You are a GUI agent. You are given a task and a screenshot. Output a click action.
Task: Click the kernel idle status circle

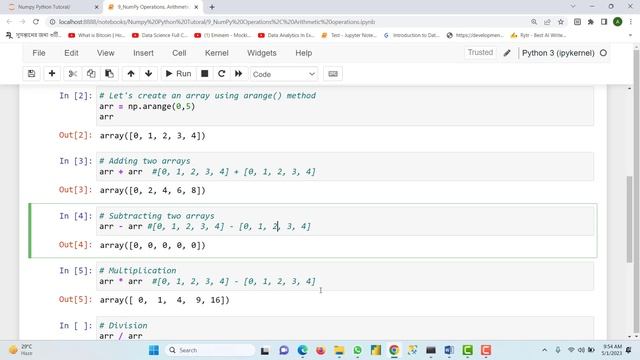pyautogui.click(x=603, y=53)
